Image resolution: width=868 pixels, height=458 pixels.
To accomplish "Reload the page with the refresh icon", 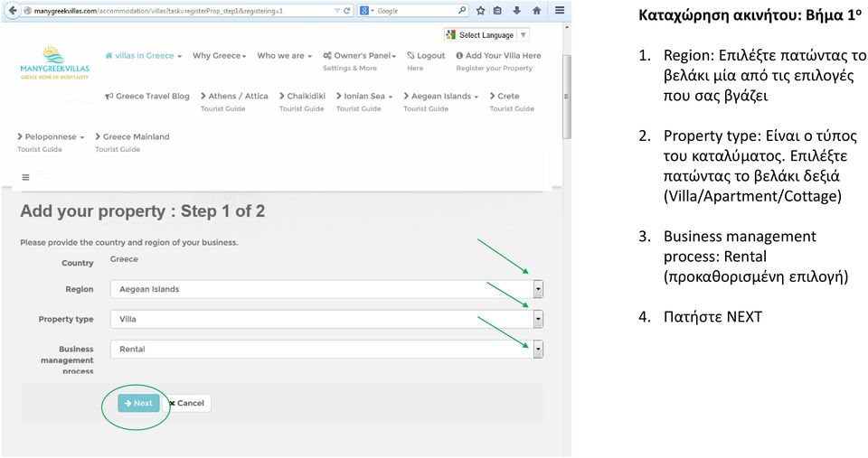I will (347, 11).
